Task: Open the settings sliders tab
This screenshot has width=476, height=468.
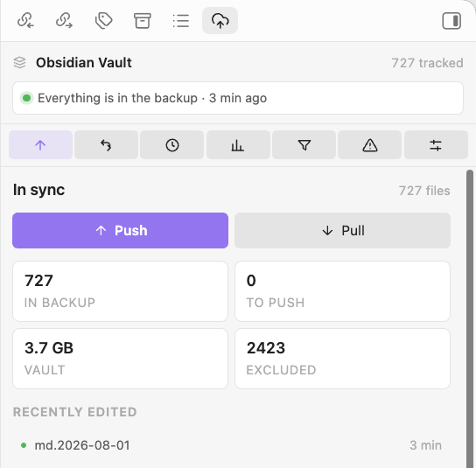Action: [436, 144]
